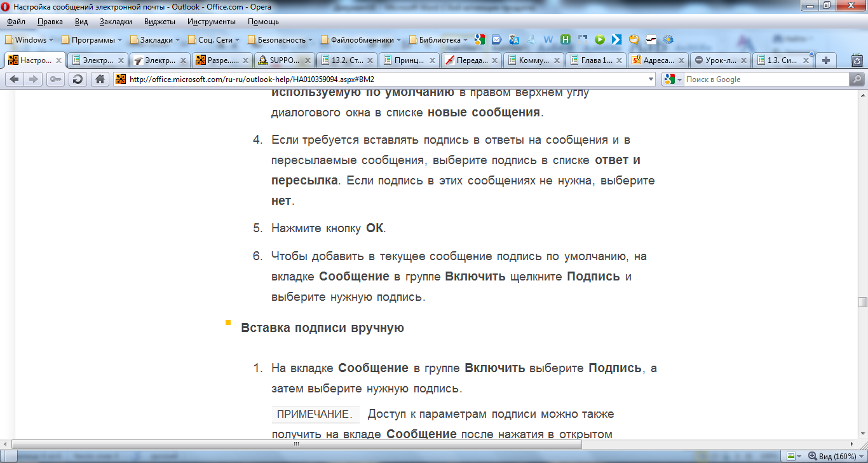This screenshot has height=463, width=868.
Task: Open the search engine selector dropdown
Action: coord(672,79)
